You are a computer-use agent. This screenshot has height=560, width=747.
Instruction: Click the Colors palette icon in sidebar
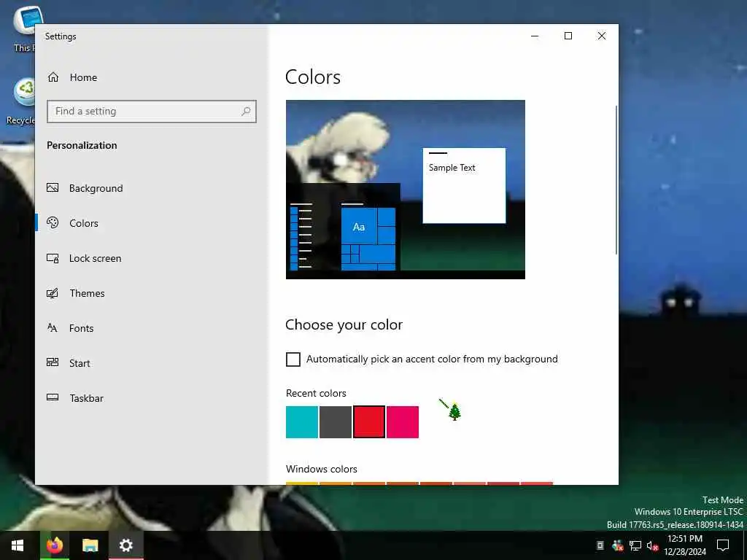(53, 222)
